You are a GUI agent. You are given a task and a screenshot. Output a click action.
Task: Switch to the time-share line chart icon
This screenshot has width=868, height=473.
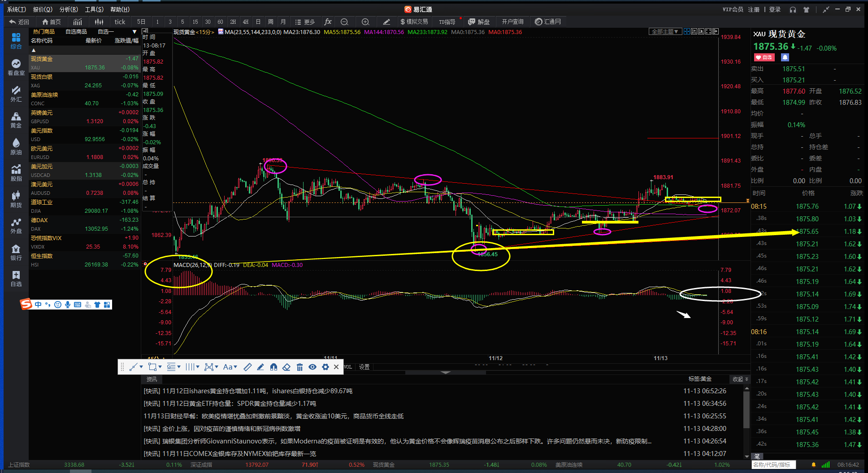click(78, 21)
